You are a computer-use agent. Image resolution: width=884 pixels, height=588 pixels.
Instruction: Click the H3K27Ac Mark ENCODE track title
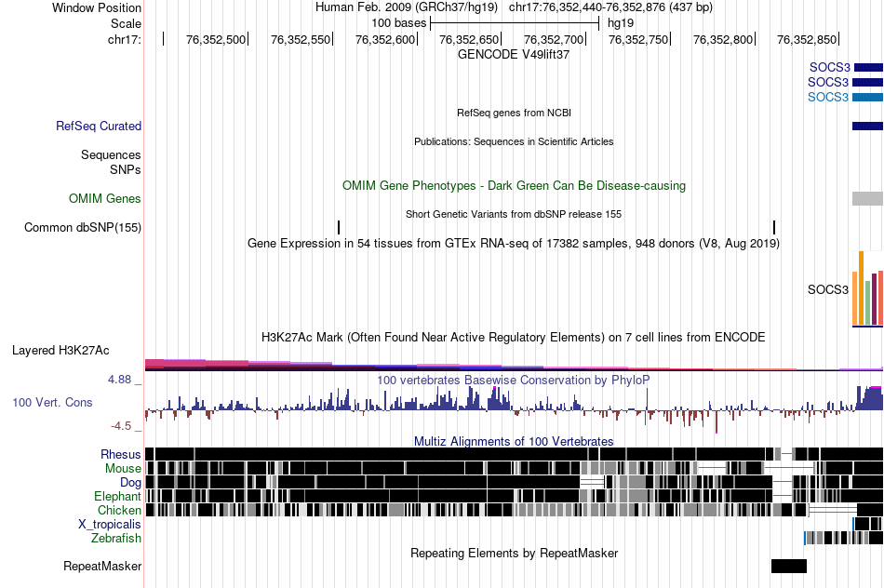[514, 337]
